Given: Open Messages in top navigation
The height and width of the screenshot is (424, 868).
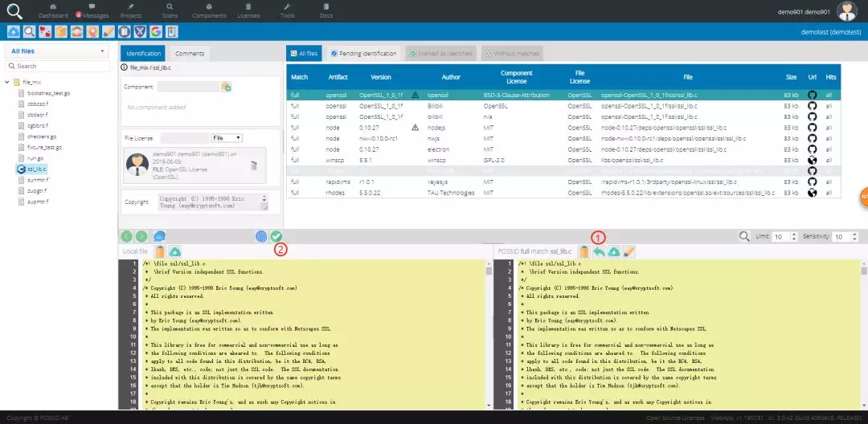Looking at the screenshot, I should tap(92, 11).
